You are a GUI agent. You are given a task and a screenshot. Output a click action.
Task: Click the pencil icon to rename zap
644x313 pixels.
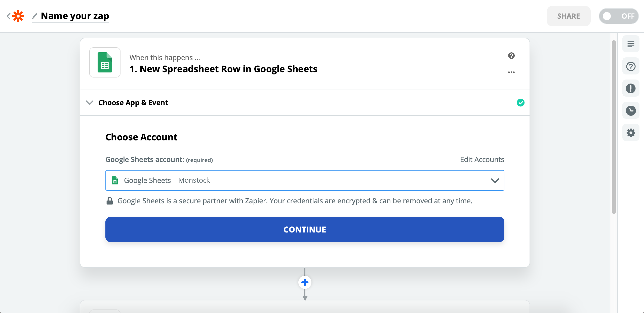pyautogui.click(x=35, y=16)
